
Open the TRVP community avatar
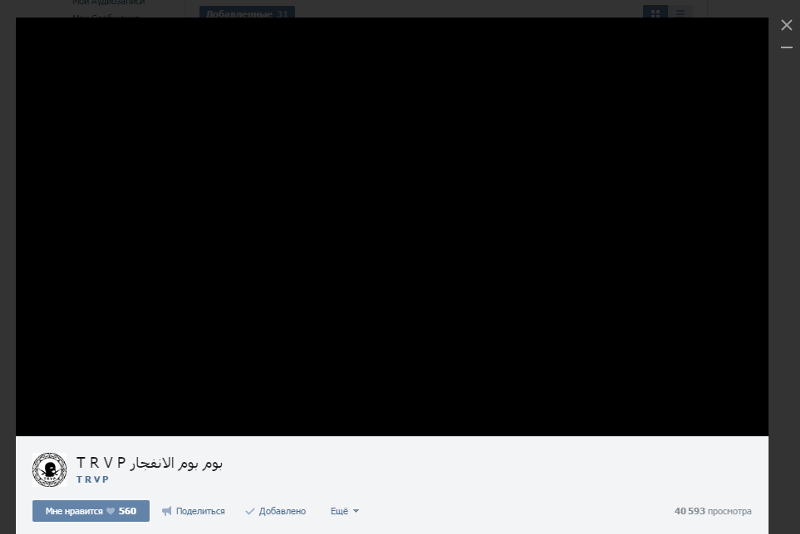pyautogui.click(x=49, y=470)
